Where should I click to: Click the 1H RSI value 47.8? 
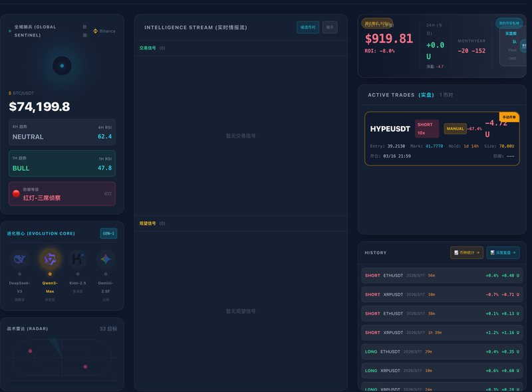pos(104,168)
